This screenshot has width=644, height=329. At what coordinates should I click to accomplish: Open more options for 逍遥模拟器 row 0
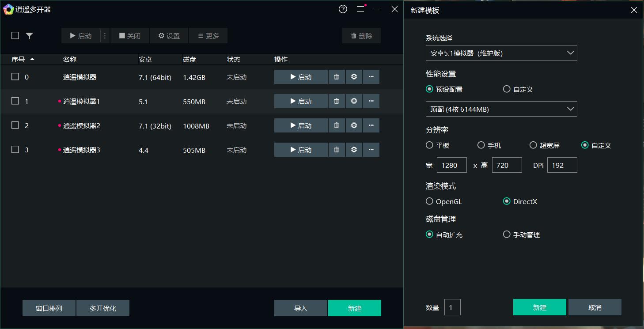click(371, 77)
